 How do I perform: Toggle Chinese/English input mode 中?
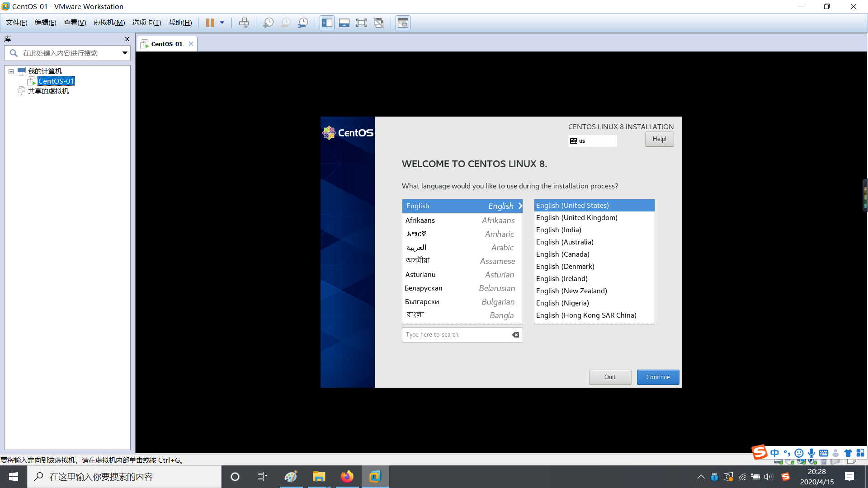point(775,453)
